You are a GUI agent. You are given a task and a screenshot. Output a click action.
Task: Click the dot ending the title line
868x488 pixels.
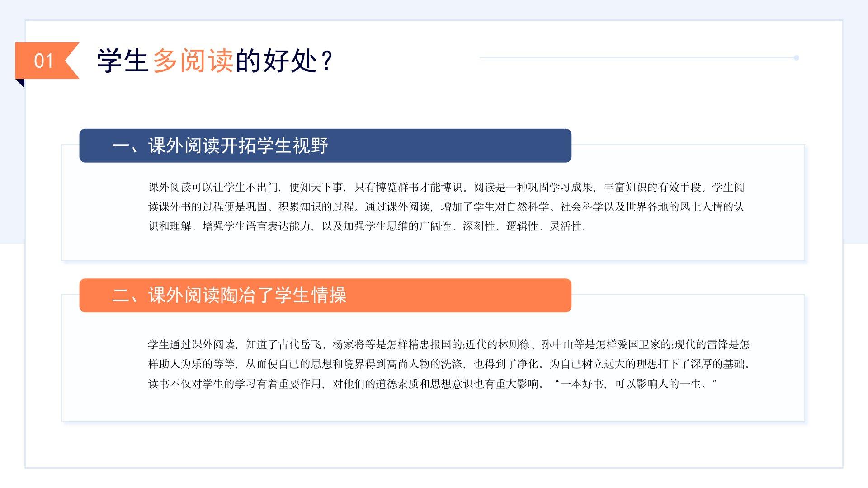(x=797, y=58)
